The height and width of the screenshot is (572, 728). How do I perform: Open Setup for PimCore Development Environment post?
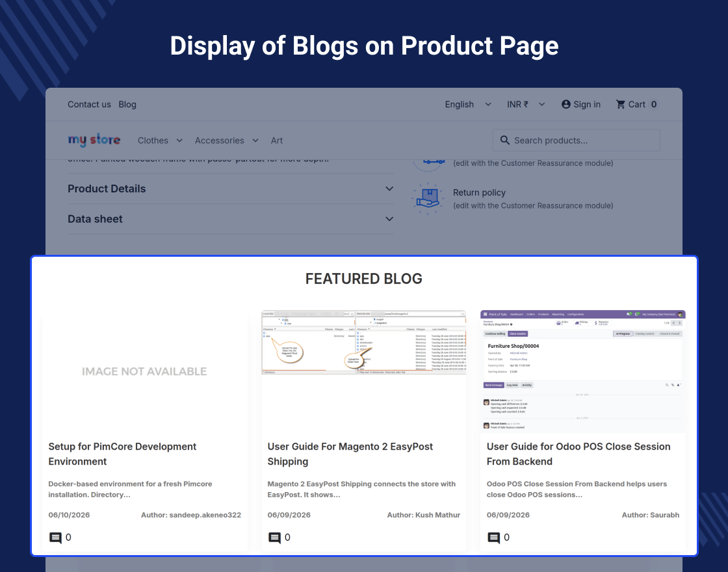[x=122, y=454]
